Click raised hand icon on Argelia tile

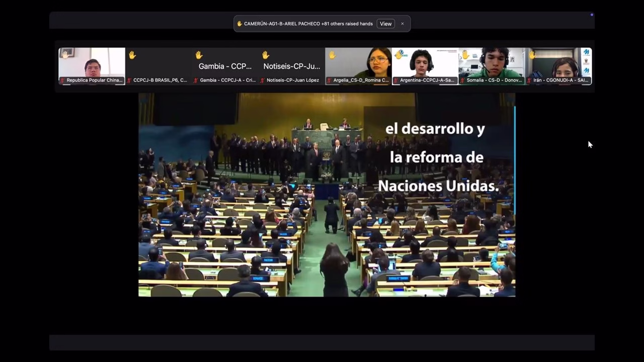(332, 55)
